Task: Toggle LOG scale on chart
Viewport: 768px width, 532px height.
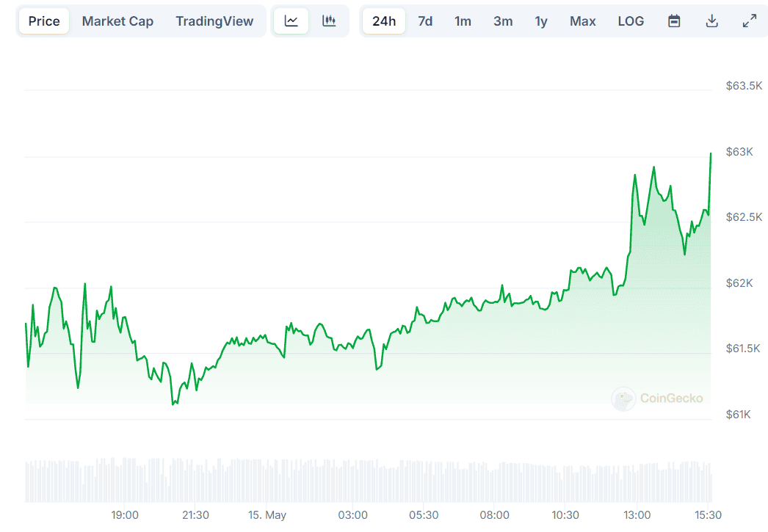Action: coord(631,21)
